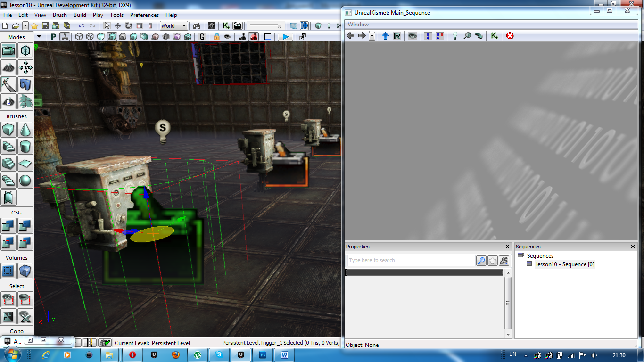Open the search binoculars tool
This screenshot has width=644, height=362.
click(198, 26)
